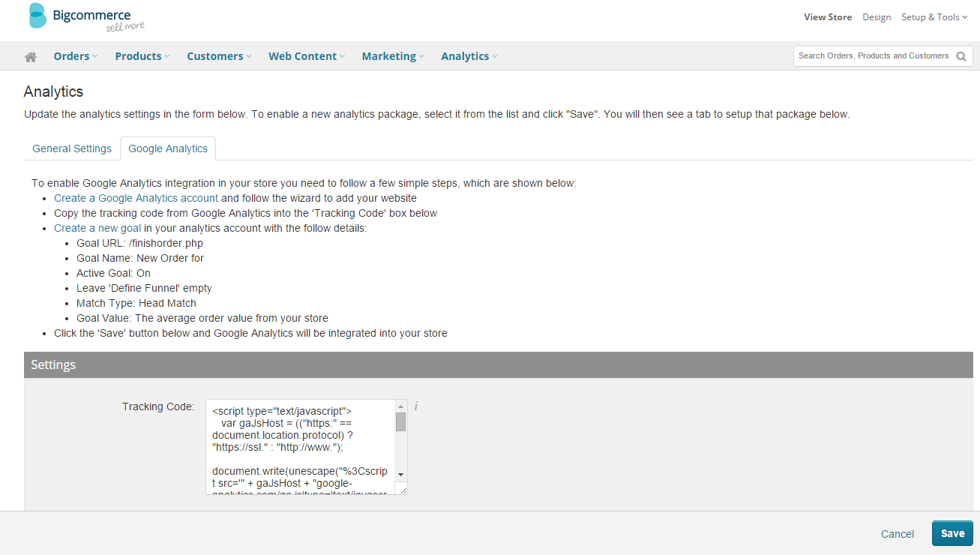Follow the Create a Google Analytics account link
This screenshot has width=980, height=555.
click(136, 198)
